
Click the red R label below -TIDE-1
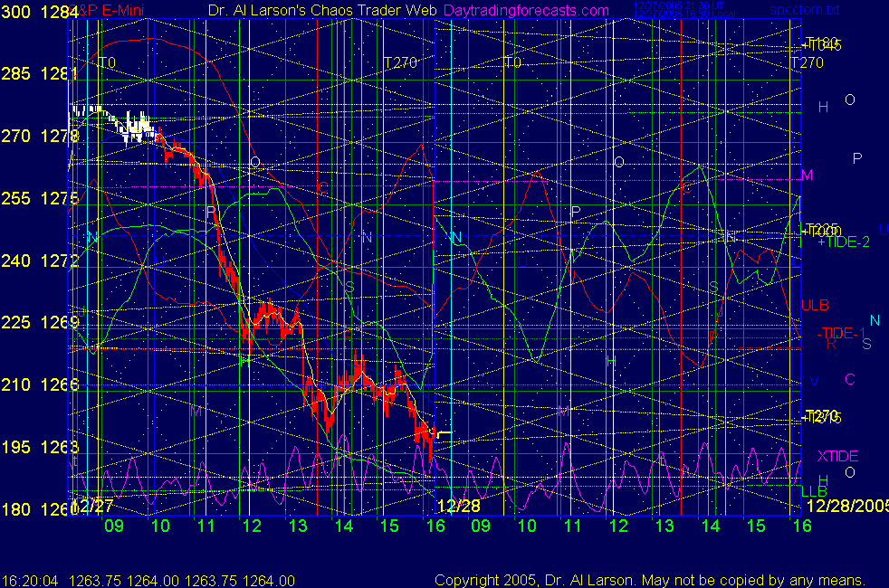coord(831,343)
